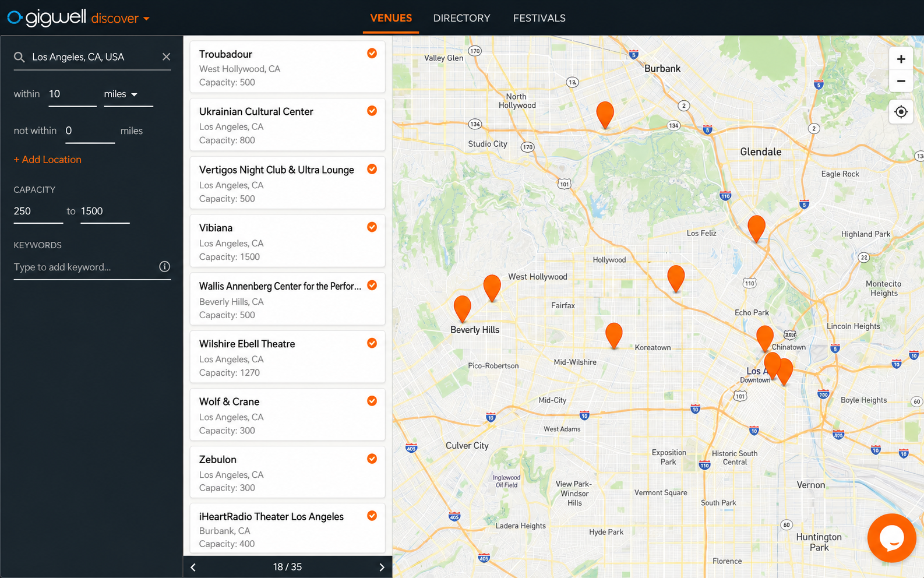Edit minimum capacity 250 field
Image resolution: width=924 pixels, height=578 pixels.
point(38,211)
